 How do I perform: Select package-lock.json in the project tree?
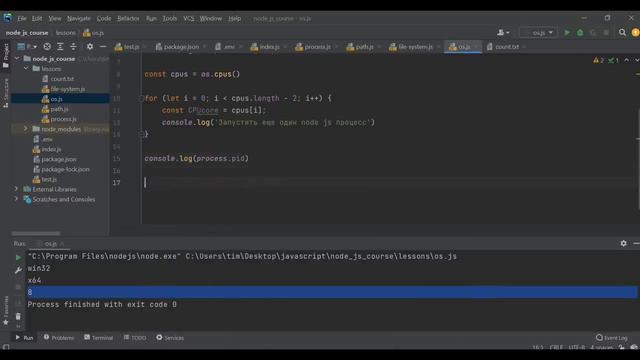[65, 169]
